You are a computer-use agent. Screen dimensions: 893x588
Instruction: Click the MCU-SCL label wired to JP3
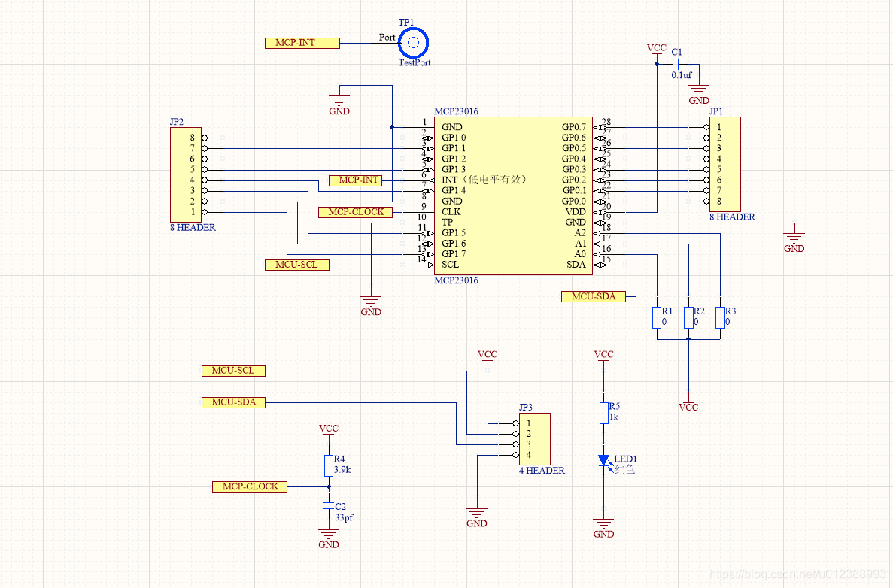233,371
